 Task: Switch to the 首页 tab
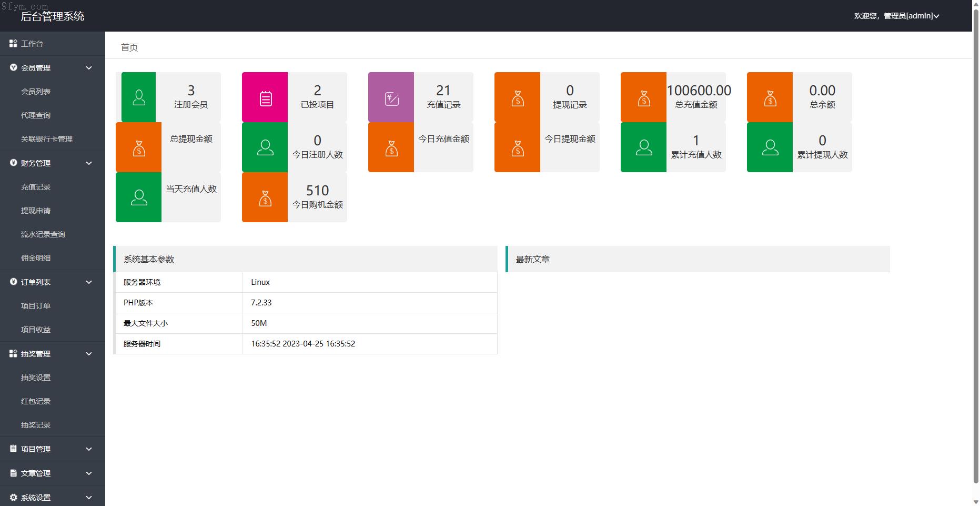point(129,47)
